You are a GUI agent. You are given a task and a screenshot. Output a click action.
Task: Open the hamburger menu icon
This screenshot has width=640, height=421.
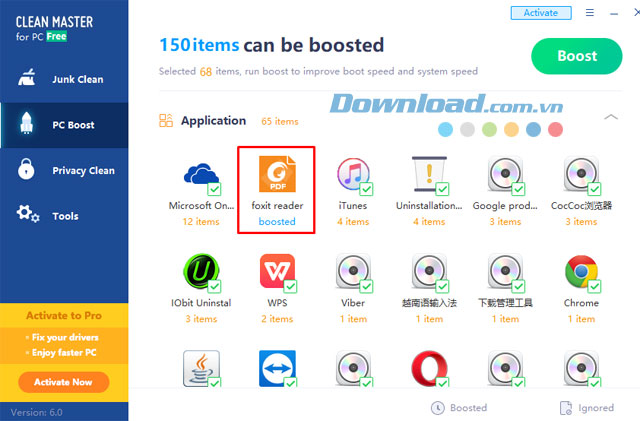tap(589, 13)
